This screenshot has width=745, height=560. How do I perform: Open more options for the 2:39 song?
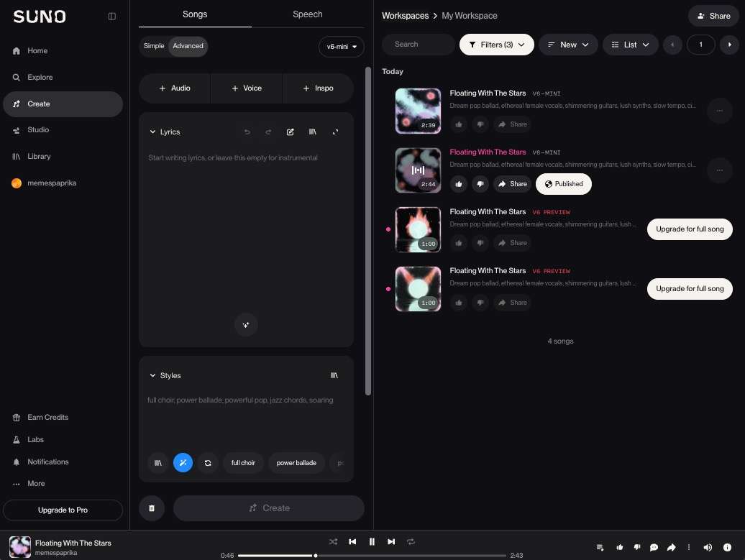click(719, 111)
